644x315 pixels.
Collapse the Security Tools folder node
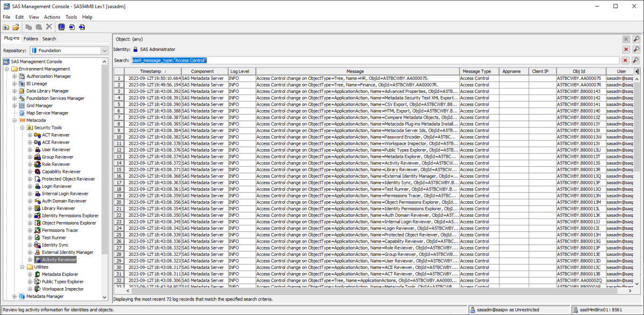(23, 128)
